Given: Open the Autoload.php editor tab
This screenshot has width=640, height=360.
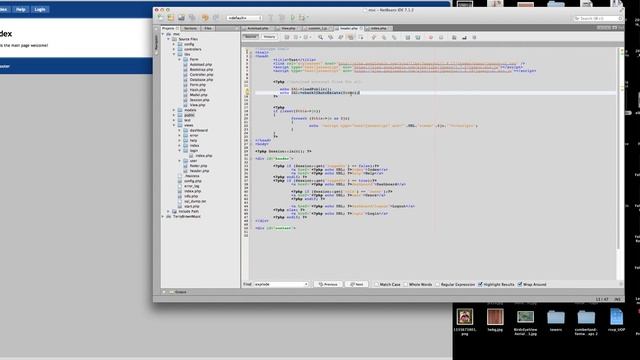Looking at the screenshot, I should [258, 29].
